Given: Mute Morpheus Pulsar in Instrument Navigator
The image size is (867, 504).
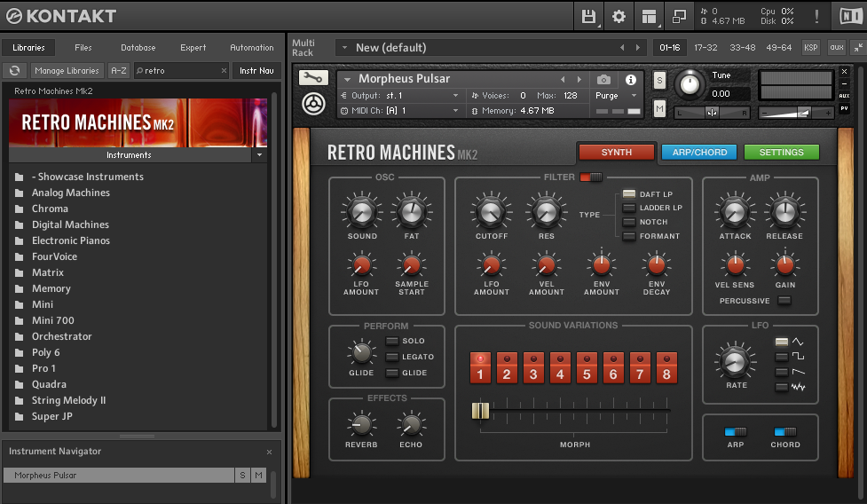Looking at the screenshot, I should pyautogui.click(x=258, y=476).
